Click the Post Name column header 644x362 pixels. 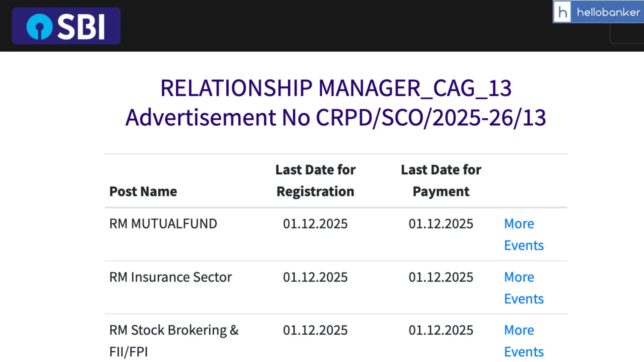[x=143, y=191]
